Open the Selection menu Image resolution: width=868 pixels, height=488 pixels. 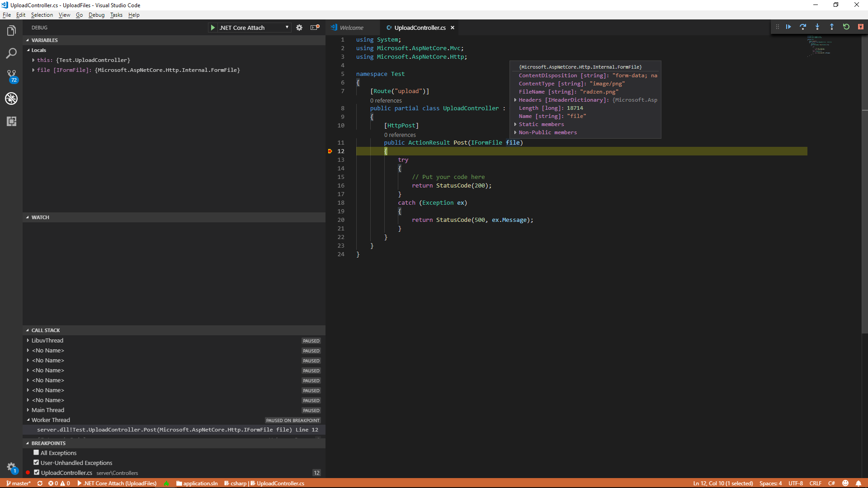pyautogui.click(x=42, y=15)
